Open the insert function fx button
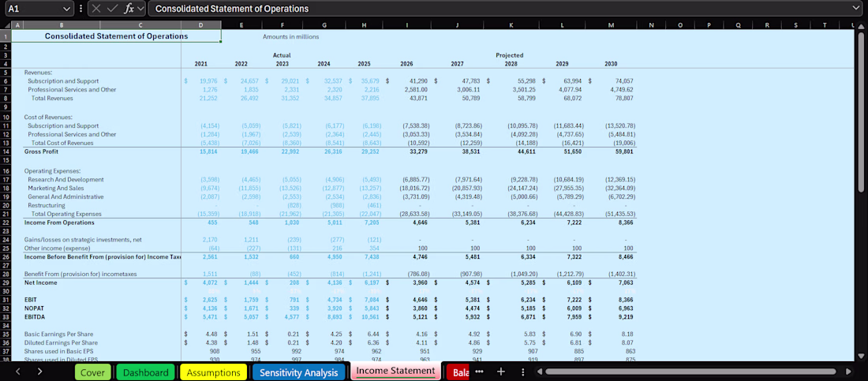The height and width of the screenshot is (381, 868). pos(129,9)
